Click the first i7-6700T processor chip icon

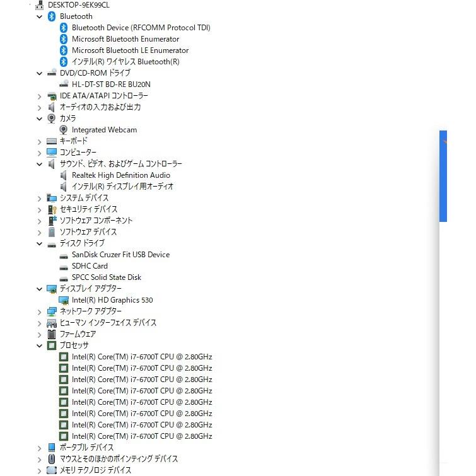coord(64,357)
